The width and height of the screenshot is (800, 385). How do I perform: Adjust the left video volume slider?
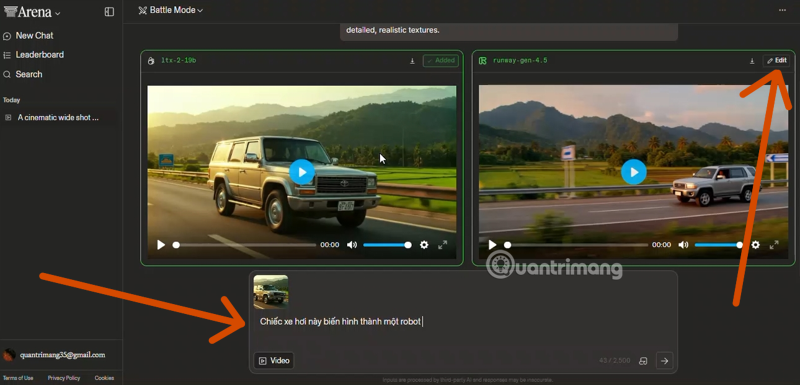387,245
